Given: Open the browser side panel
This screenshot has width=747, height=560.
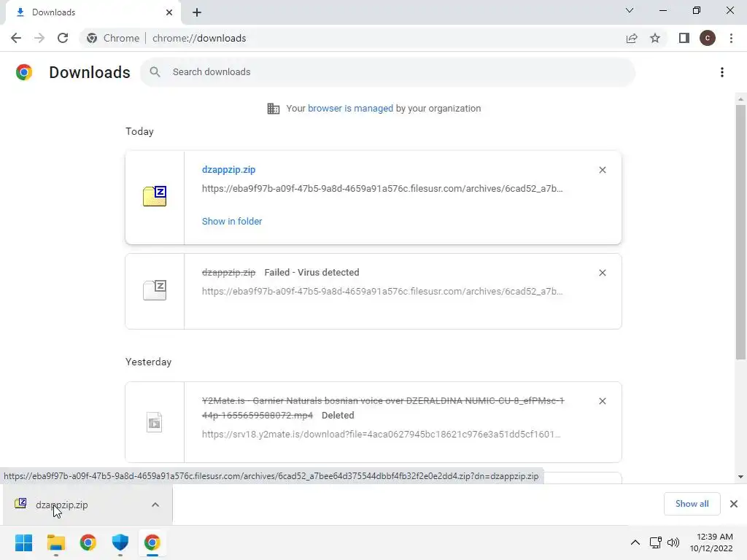Looking at the screenshot, I should 684,38.
